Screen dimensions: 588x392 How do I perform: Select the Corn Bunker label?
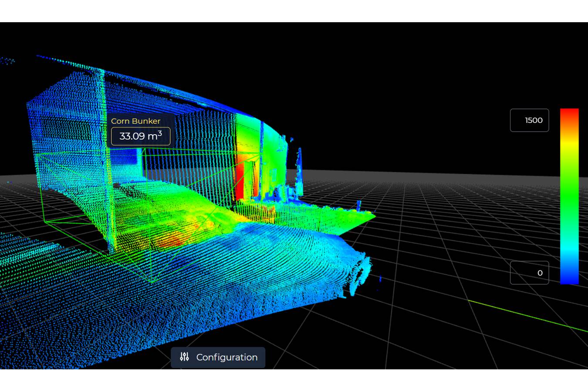(135, 121)
